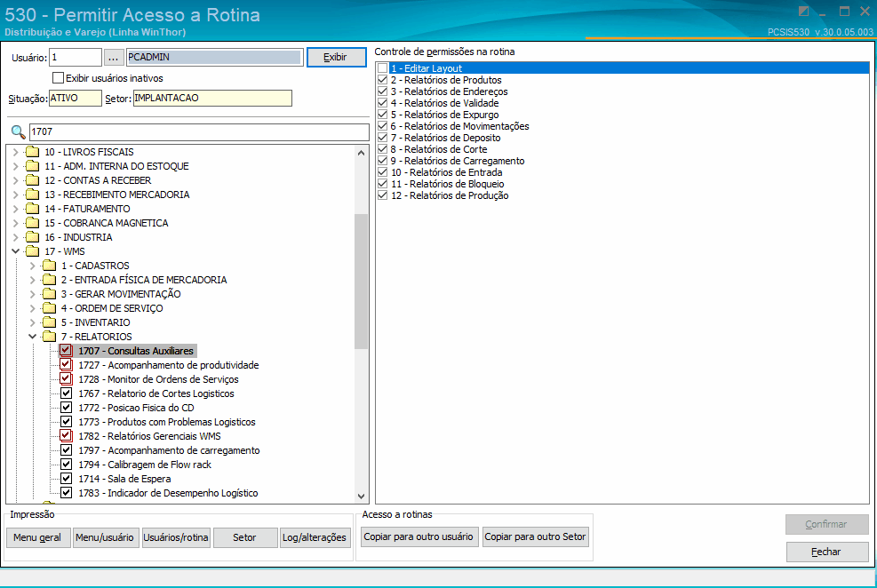Select '1797 - Acompanhamento de carregamento' row
877x588 pixels.
click(169, 450)
